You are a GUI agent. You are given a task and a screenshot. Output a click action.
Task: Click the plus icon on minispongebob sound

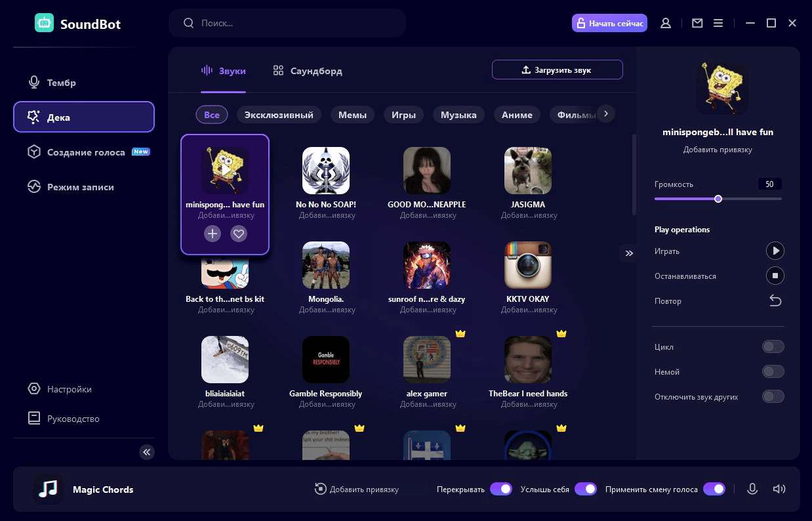pyautogui.click(x=213, y=233)
